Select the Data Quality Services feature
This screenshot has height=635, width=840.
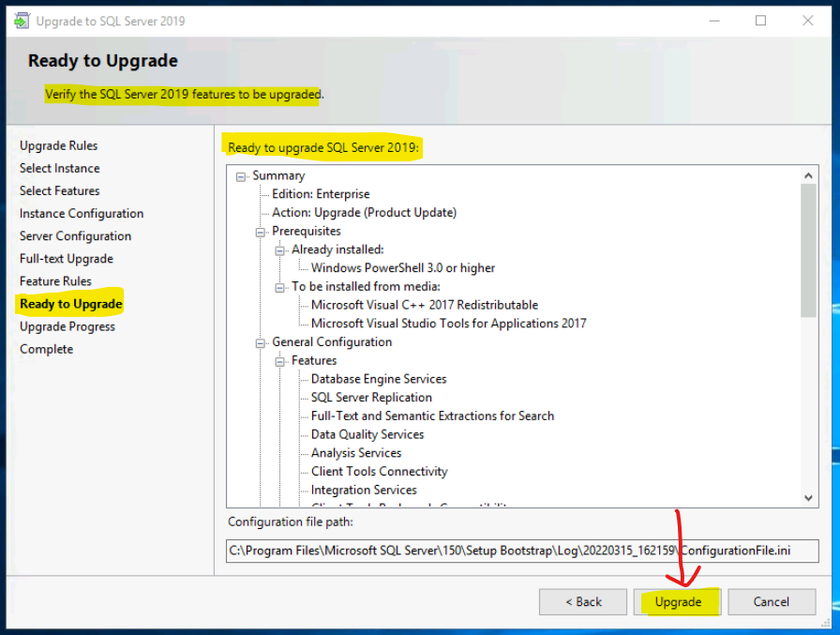(x=367, y=434)
